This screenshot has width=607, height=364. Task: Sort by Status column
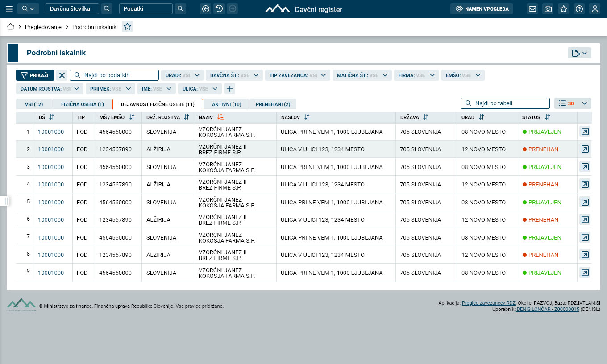click(547, 117)
